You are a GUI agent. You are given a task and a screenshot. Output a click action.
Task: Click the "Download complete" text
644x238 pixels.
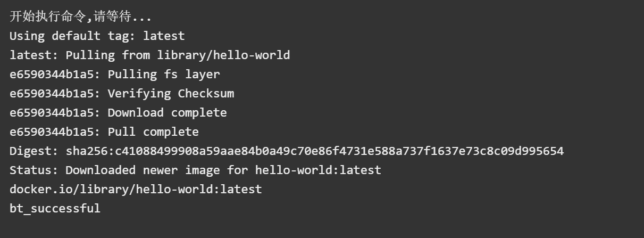tap(167, 113)
